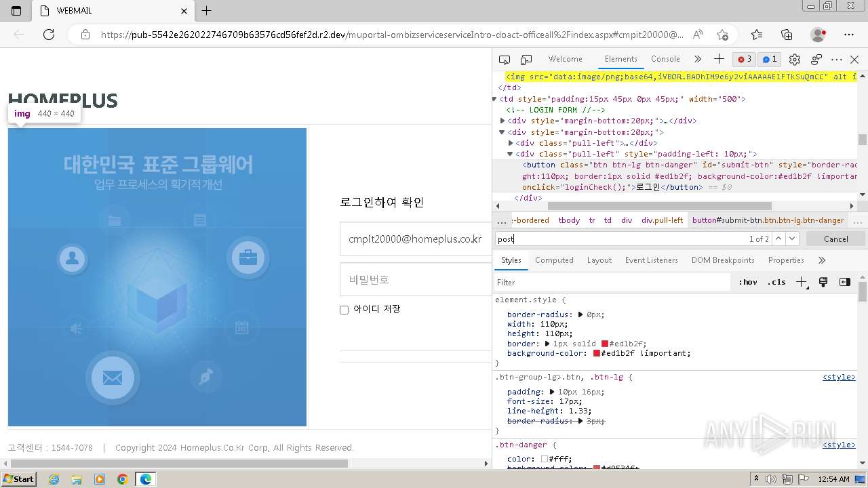Reload the page in Edge
Image resolution: width=868 pixels, height=488 pixels.
[49, 35]
